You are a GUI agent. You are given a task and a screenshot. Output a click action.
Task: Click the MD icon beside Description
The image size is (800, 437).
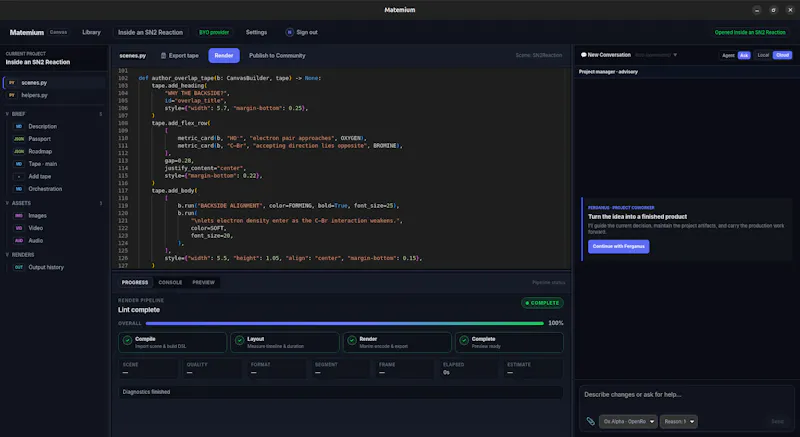point(19,126)
